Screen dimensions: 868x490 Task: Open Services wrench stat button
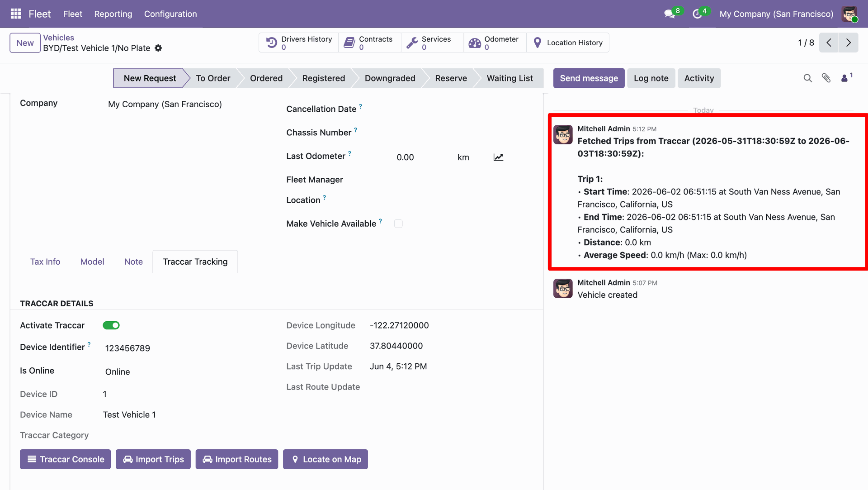432,43
